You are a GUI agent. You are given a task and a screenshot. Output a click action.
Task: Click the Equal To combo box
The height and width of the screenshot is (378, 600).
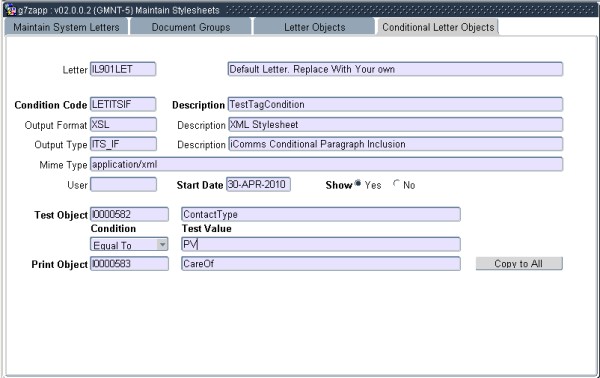129,244
